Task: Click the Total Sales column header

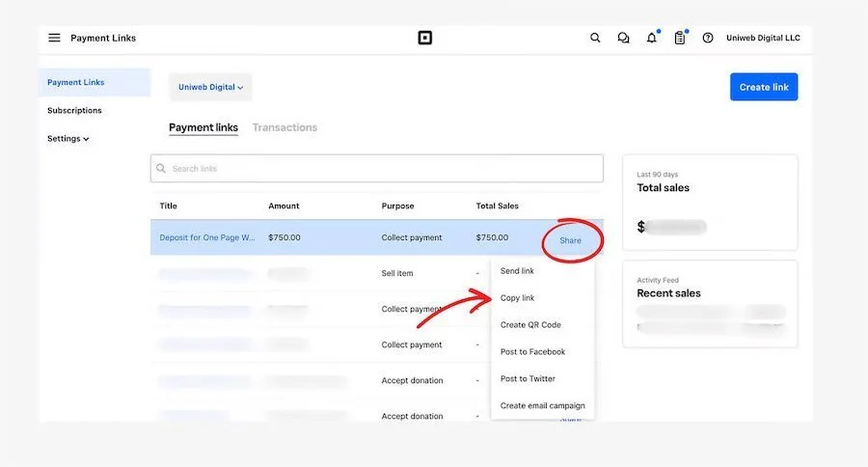Action: point(497,206)
